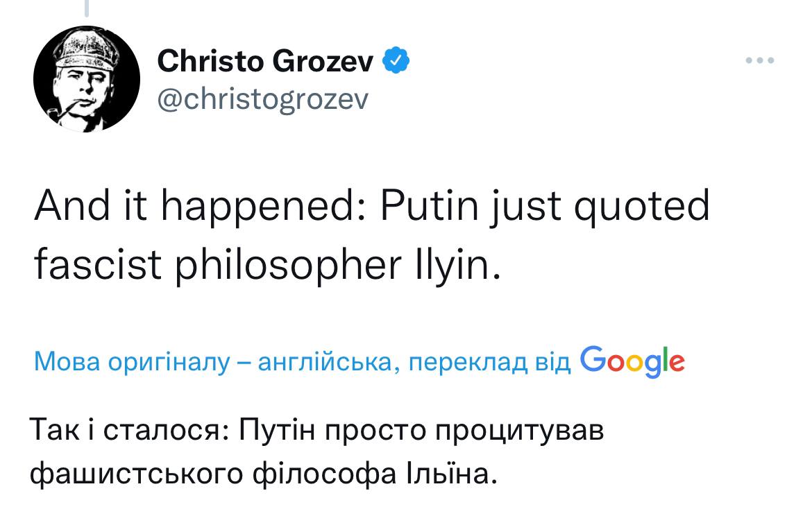Click the blue verified badge

click(x=396, y=62)
